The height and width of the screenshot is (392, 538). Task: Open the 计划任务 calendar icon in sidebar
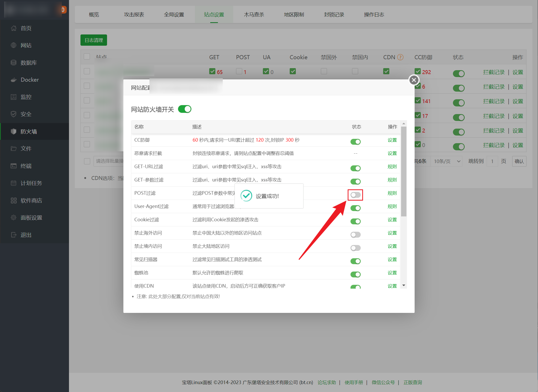(14, 183)
